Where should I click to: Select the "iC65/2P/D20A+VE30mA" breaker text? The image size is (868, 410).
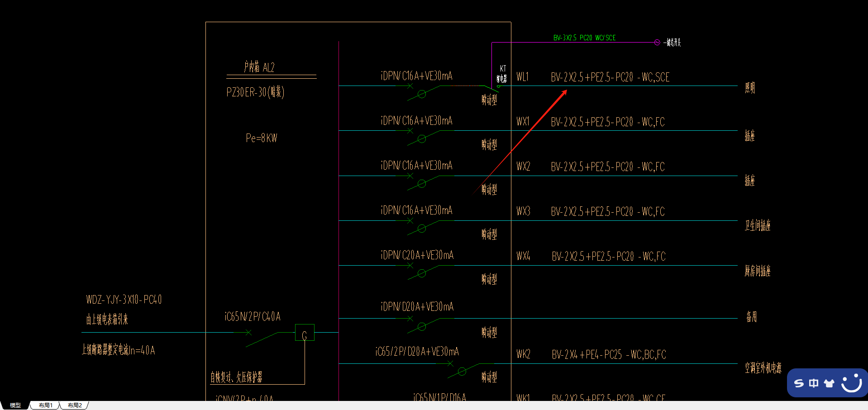417,352
